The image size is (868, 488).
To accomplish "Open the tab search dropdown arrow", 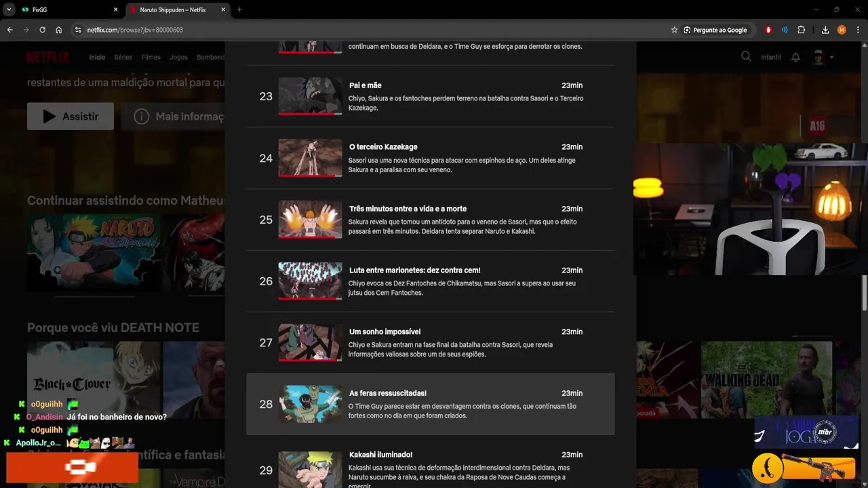I will click(x=9, y=9).
